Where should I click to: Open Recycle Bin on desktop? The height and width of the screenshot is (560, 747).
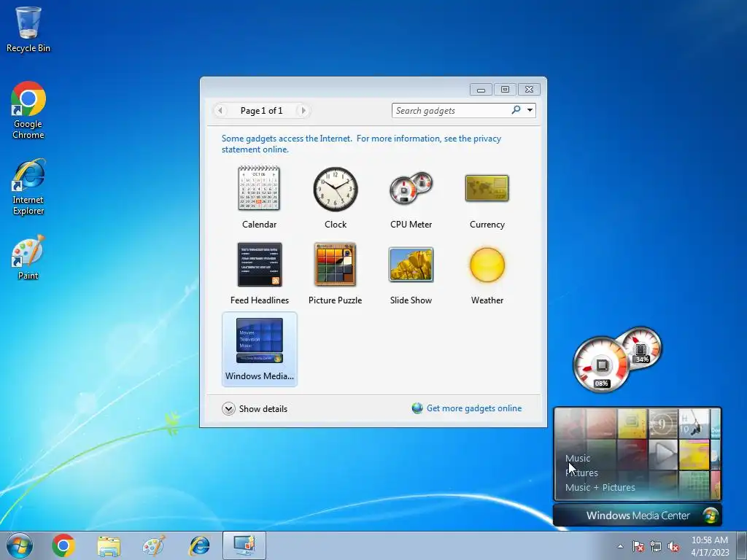28,29
